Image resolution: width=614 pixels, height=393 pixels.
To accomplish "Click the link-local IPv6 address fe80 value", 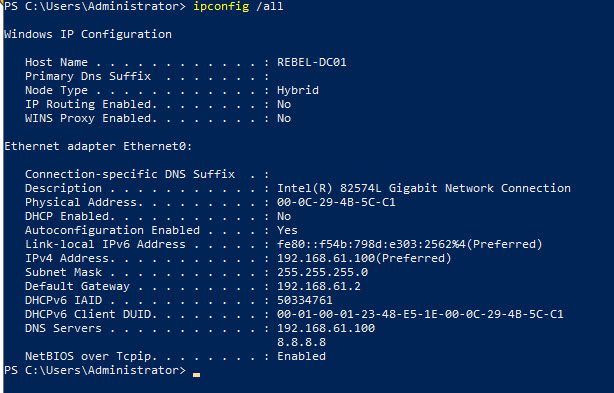I will coord(410,244).
